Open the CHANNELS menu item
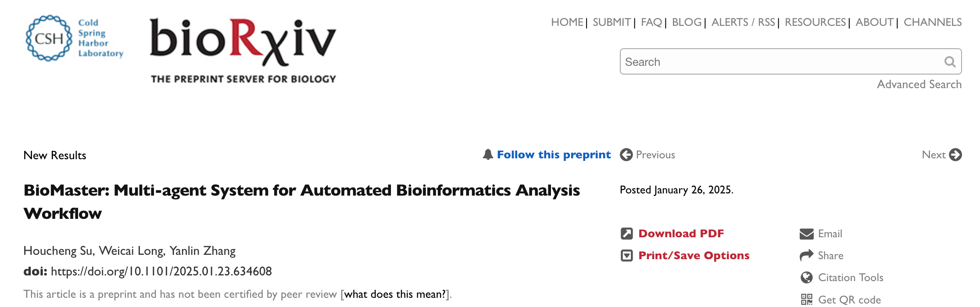The height and width of the screenshot is (307, 980). coord(933,22)
